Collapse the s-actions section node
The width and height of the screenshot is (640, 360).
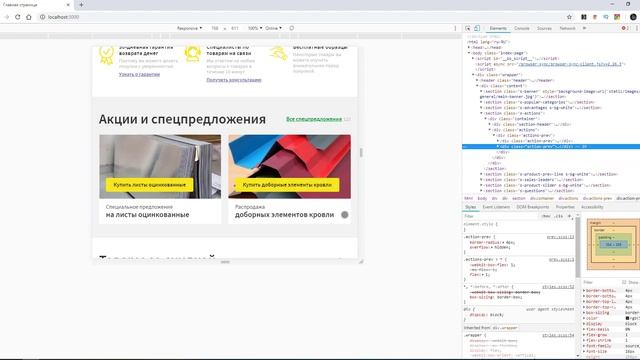481,113
